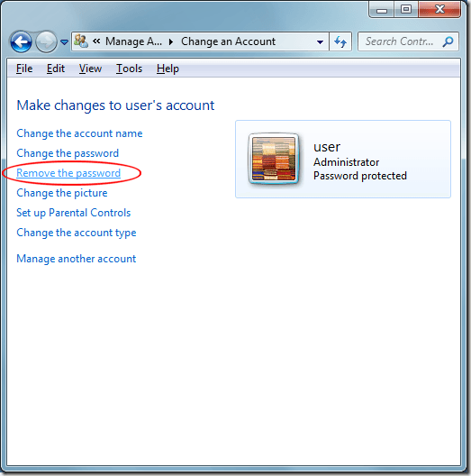The height and width of the screenshot is (476, 471).
Task: Click the magnifier search icon
Action: click(x=448, y=41)
